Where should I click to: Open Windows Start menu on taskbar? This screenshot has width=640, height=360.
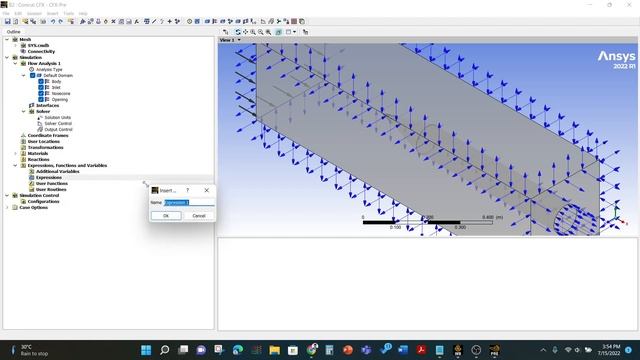[146, 350]
